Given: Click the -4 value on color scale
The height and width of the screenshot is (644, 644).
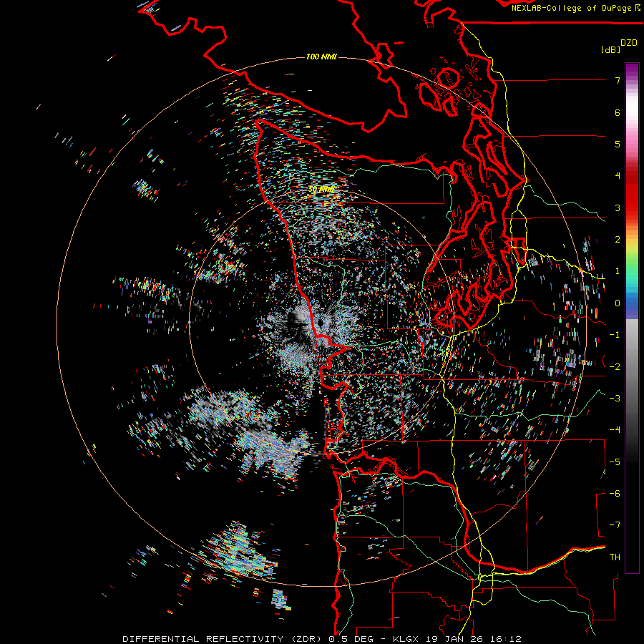Looking at the screenshot, I should click(x=615, y=430).
